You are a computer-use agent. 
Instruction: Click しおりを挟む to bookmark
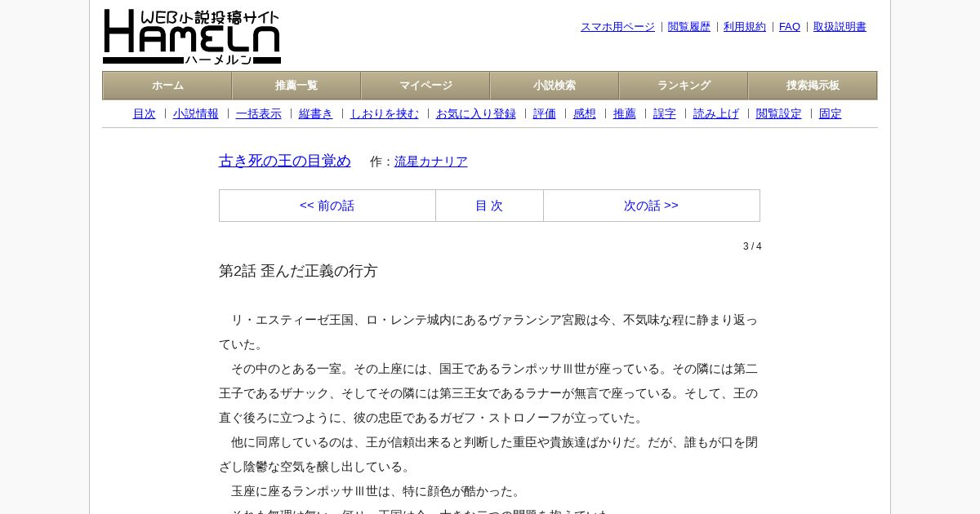click(385, 114)
